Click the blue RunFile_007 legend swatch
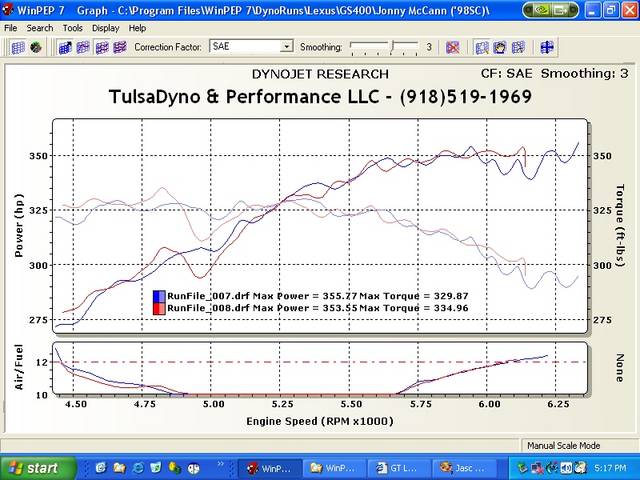 coord(160,296)
